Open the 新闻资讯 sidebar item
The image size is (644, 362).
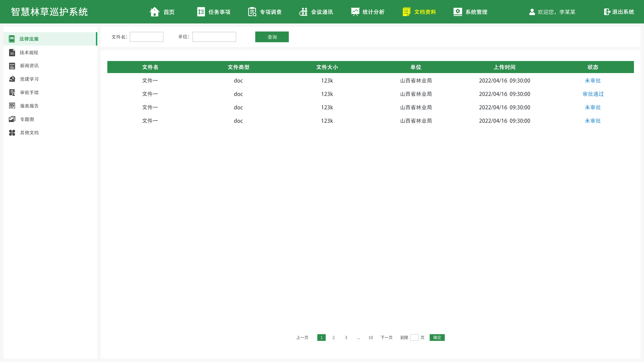(29, 66)
